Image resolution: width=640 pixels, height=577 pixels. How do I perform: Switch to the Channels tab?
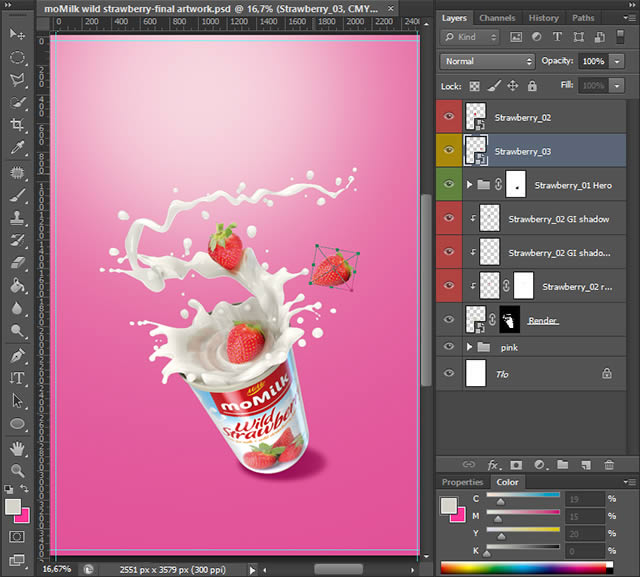(x=497, y=18)
